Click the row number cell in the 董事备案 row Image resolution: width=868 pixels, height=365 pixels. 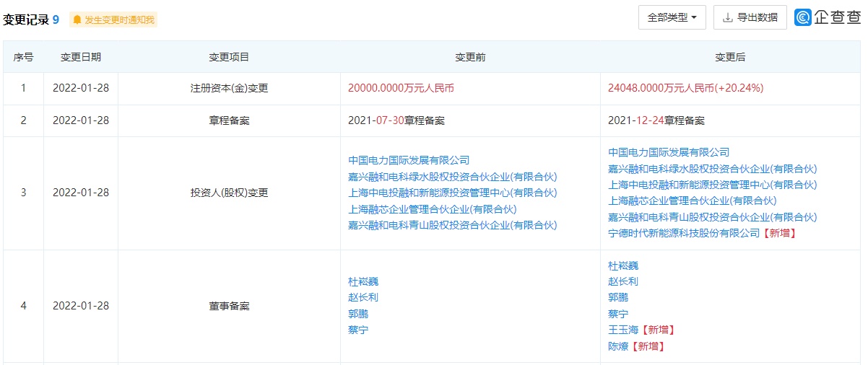23,306
